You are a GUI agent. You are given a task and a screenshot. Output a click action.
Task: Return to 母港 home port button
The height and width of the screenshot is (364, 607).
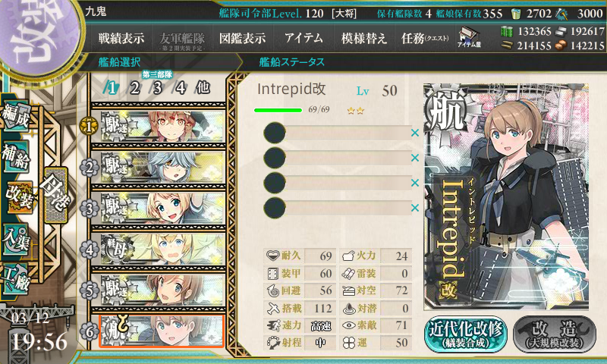click(55, 195)
